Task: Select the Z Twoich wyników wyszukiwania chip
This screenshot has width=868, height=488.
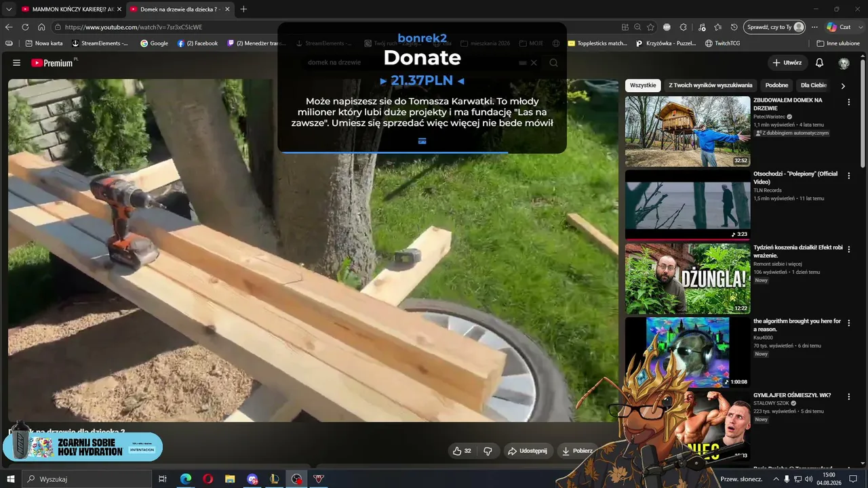Action: point(711,85)
